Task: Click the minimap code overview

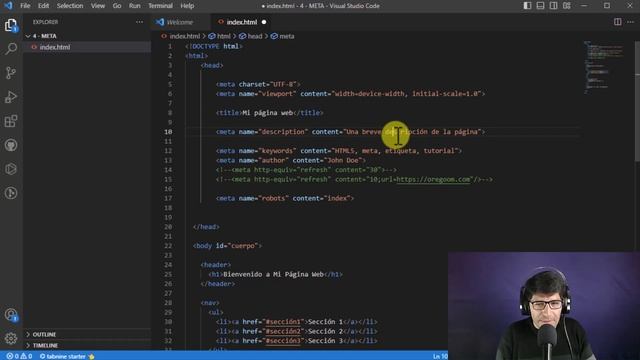Action: (604, 67)
